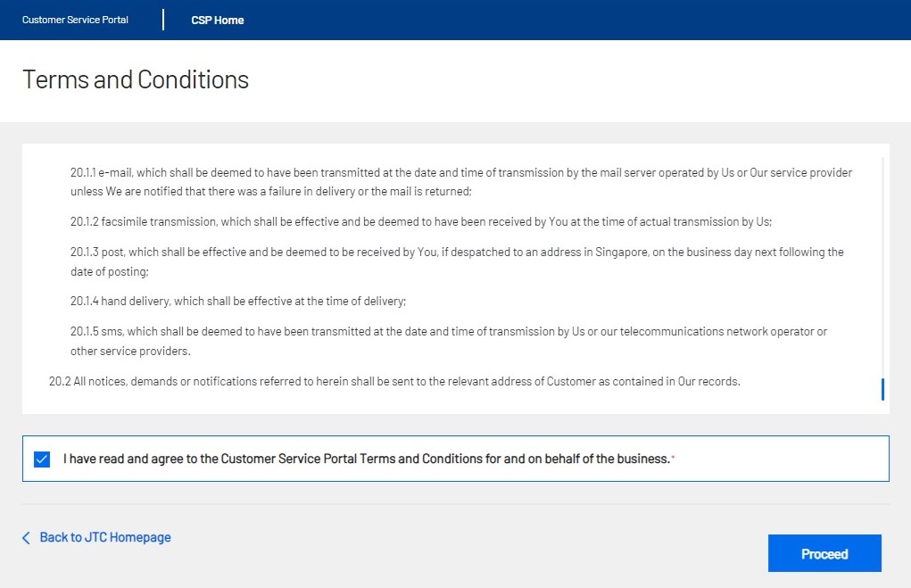The width and height of the screenshot is (911, 588).
Task: Click clause 20.2 All notices text
Action: [x=394, y=381]
